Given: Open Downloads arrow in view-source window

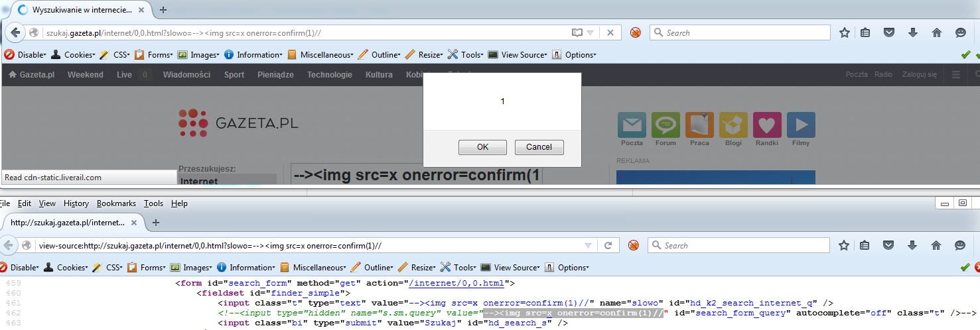Looking at the screenshot, I should [912, 245].
